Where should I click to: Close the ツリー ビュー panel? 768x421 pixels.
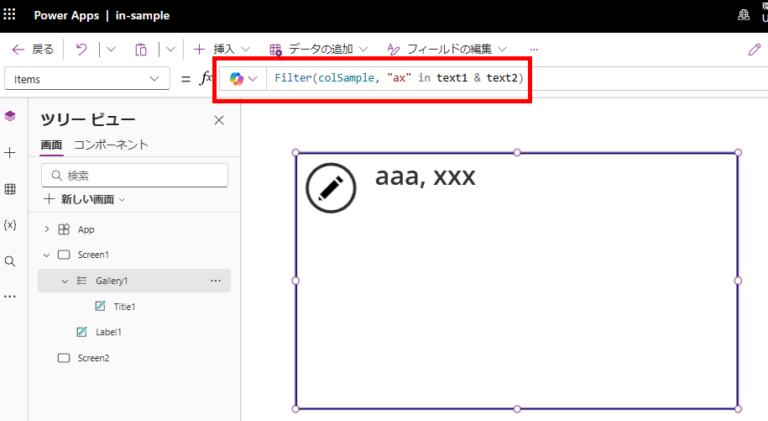219,120
